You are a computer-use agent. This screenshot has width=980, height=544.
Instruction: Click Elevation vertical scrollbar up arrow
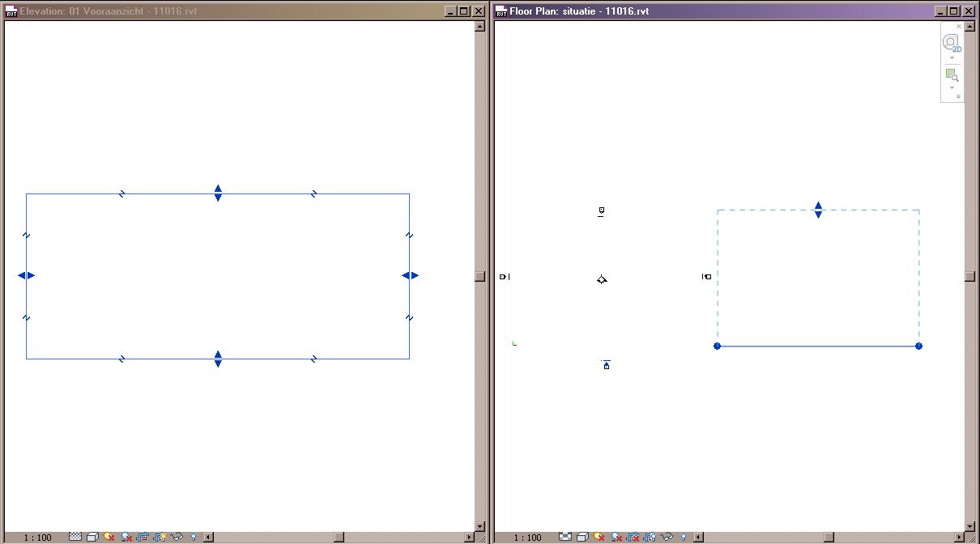click(479, 27)
